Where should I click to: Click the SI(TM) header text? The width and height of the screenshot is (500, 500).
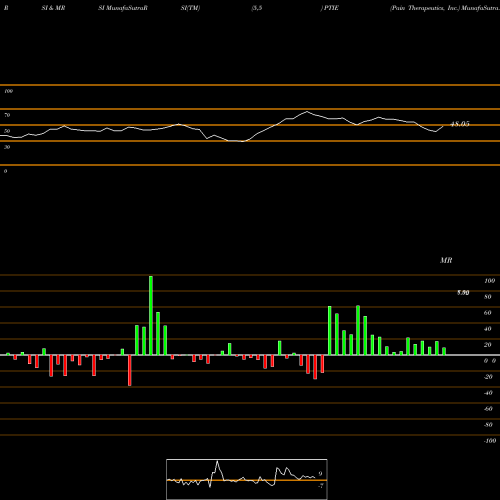point(190,8)
